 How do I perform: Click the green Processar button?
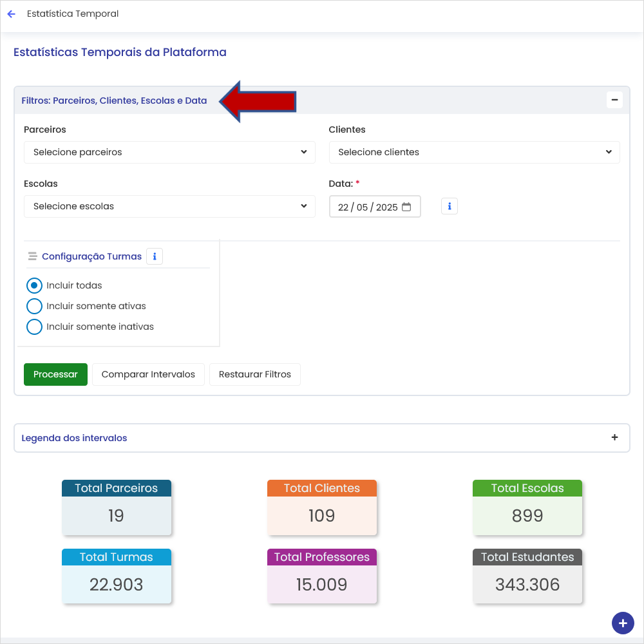click(55, 374)
